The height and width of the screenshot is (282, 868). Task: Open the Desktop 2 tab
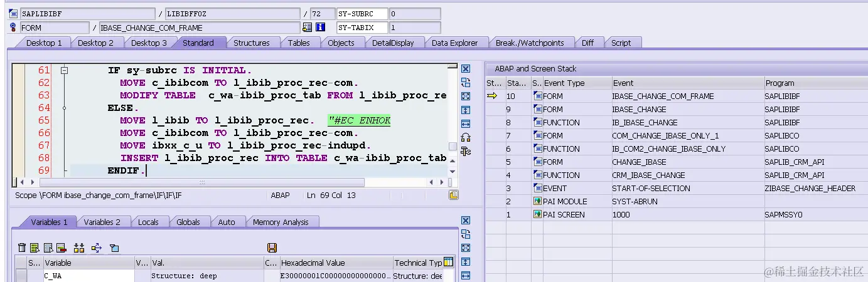[95, 43]
